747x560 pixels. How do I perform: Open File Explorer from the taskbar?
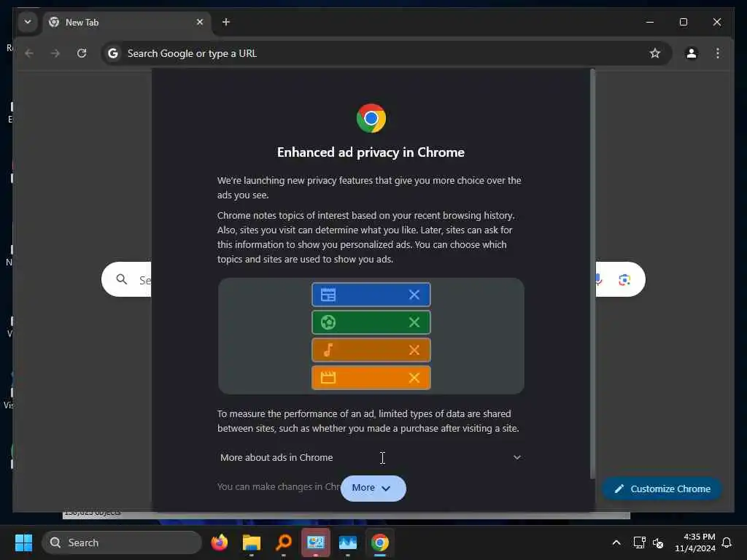252,542
